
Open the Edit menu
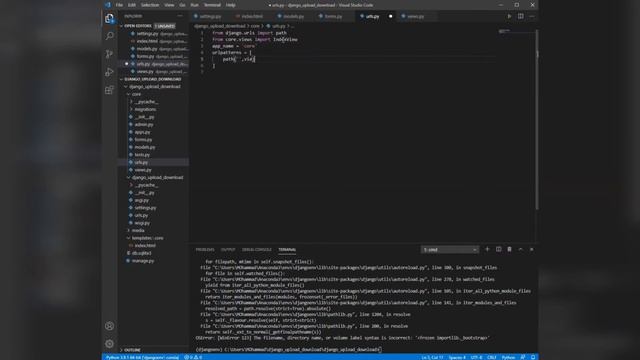click(x=131, y=5)
